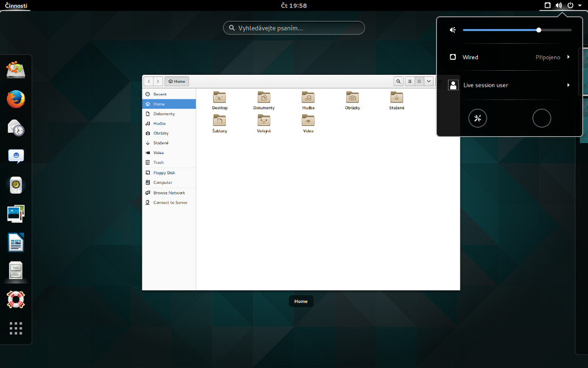The image size is (588, 368).
Task: Open the Desktop folder
Action: (x=219, y=100)
